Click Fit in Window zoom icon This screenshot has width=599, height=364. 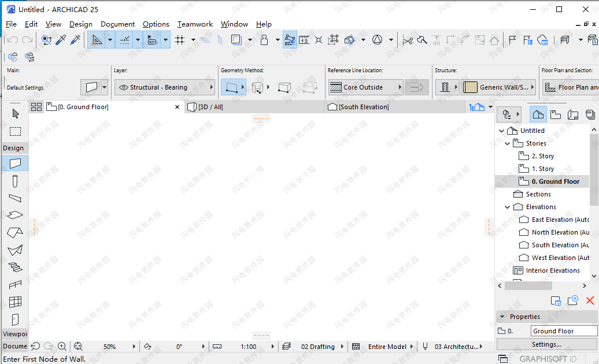(78, 347)
